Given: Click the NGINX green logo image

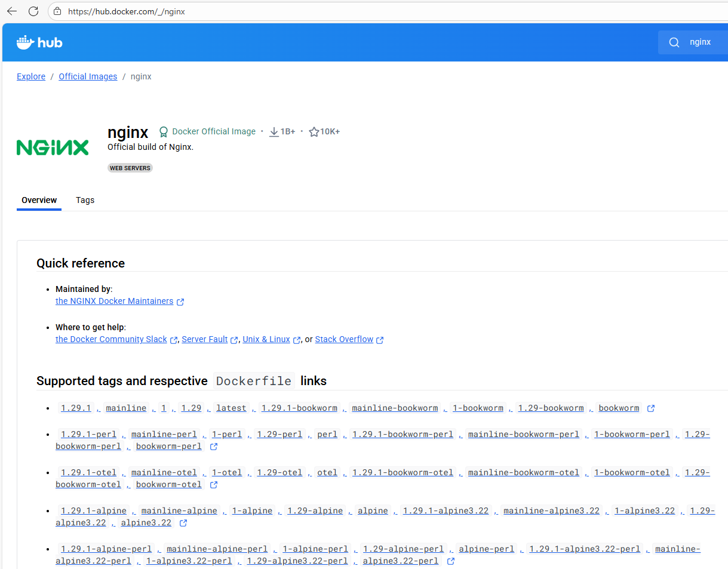Looking at the screenshot, I should click(x=53, y=147).
